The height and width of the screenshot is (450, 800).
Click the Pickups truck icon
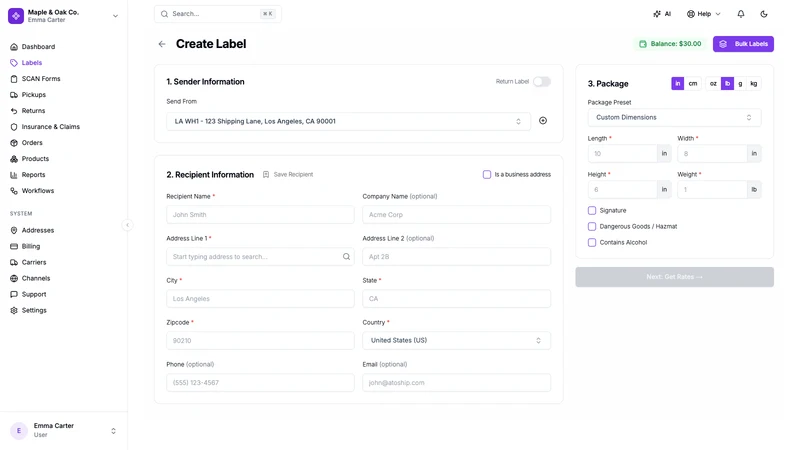[x=14, y=95]
